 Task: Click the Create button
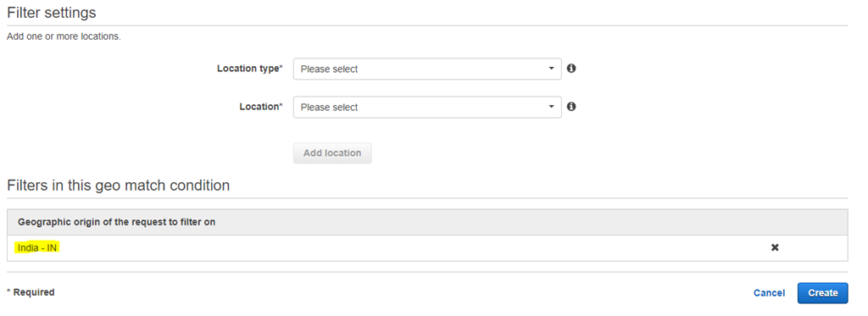coord(822,293)
